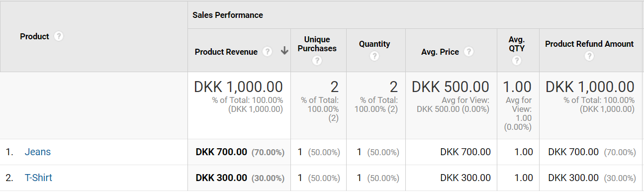The width and height of the screenshot is (644, 192).
Task: Click the Avg. QTY help icon
Action: point(517,61)
